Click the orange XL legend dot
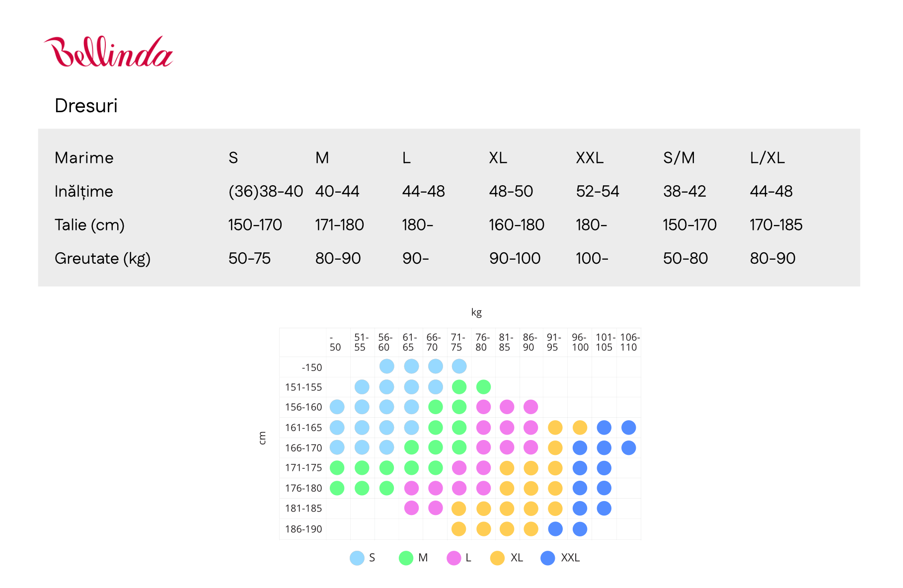The height and width of the screenshot is (588, 903). pos(497,558)
